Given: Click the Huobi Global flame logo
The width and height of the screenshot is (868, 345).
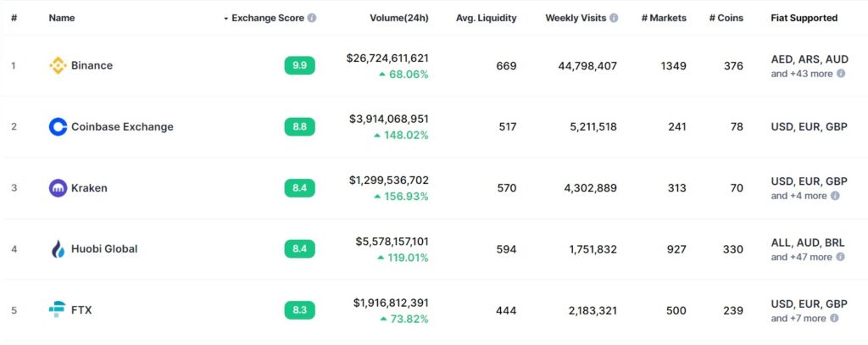Looking at the screenshot, I should [x=58, y=249].
